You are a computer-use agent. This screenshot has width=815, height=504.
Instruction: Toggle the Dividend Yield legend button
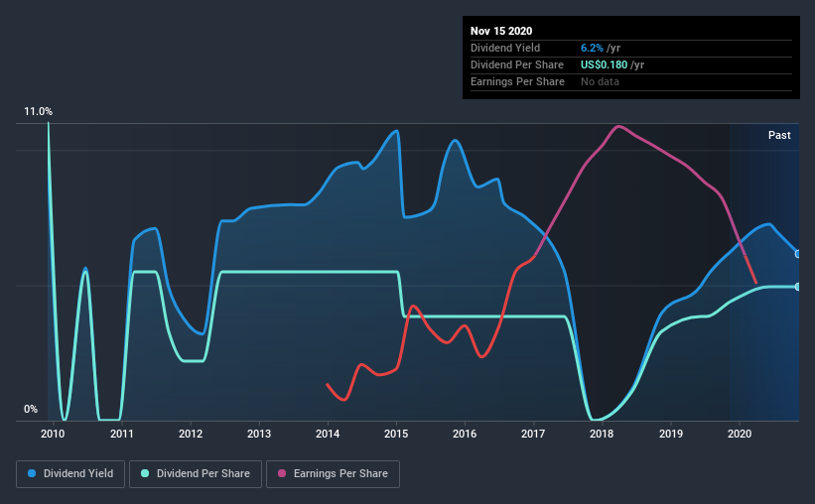tap(70, 474)
